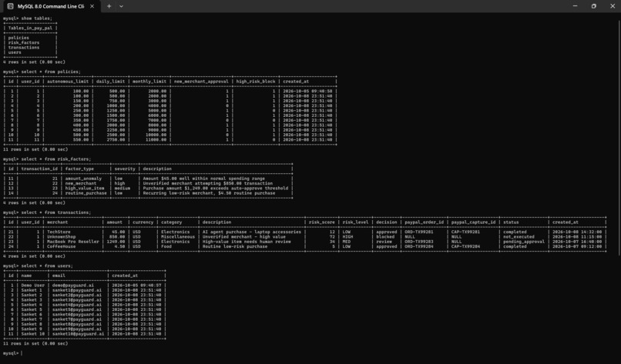Click the 'not_executed' status cell

pyautogui.click(x=519, y=236)
